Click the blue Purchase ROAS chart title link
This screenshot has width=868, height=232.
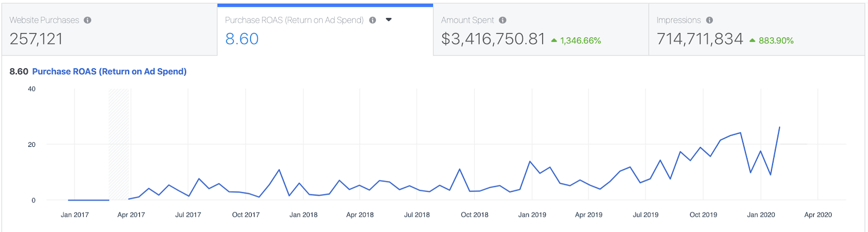click(109, 72)
